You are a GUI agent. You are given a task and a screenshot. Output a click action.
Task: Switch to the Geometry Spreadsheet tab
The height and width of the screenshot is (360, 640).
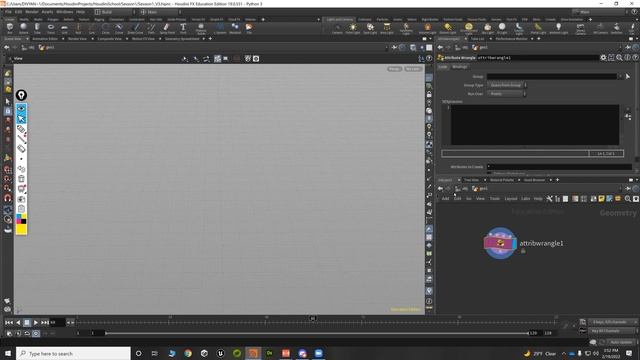coord(182,39)
